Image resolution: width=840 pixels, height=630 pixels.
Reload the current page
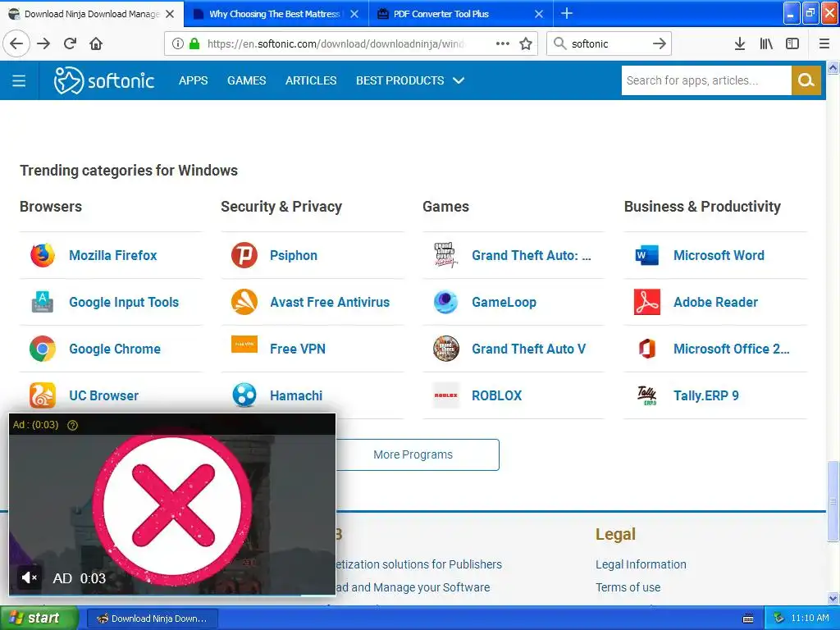(x=70, y=43)
